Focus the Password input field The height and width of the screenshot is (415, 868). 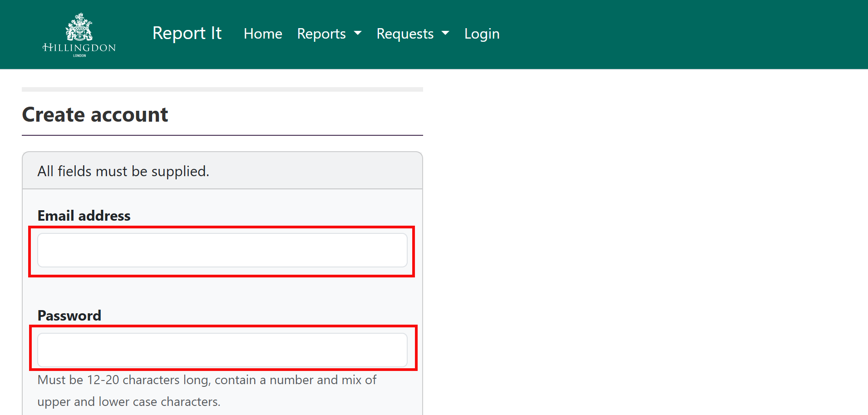222,350
